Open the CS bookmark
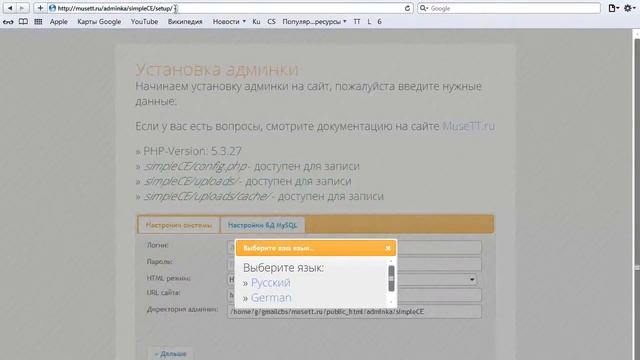The image size is (640, 360). [271, 22]
